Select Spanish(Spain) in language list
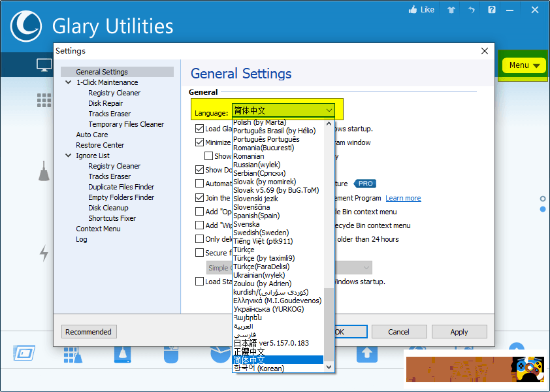The image size is (550, 392). [257, 216]
